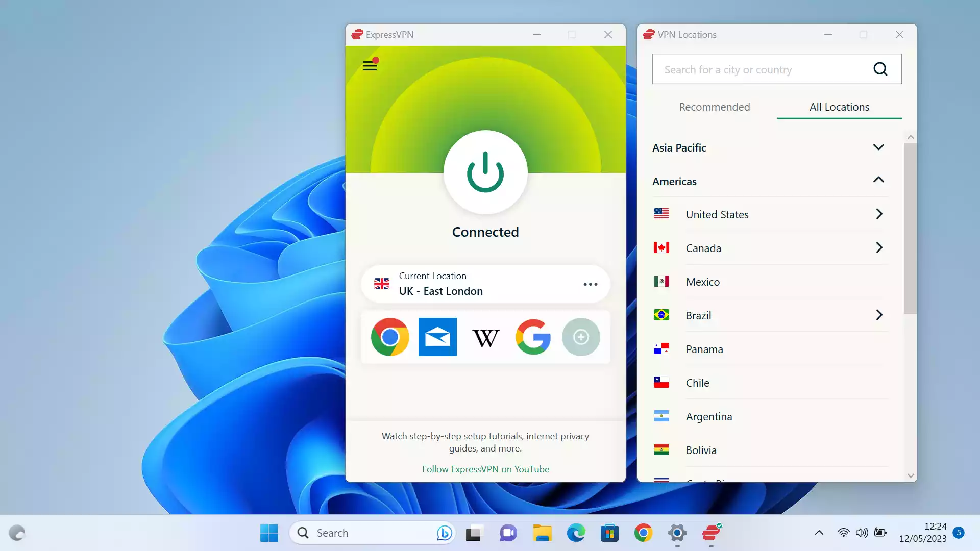This screenshot has height=551, width=980.
Task: Open the Chat app from taskbar
Action: pyautogui.click(x=508, y=533)
